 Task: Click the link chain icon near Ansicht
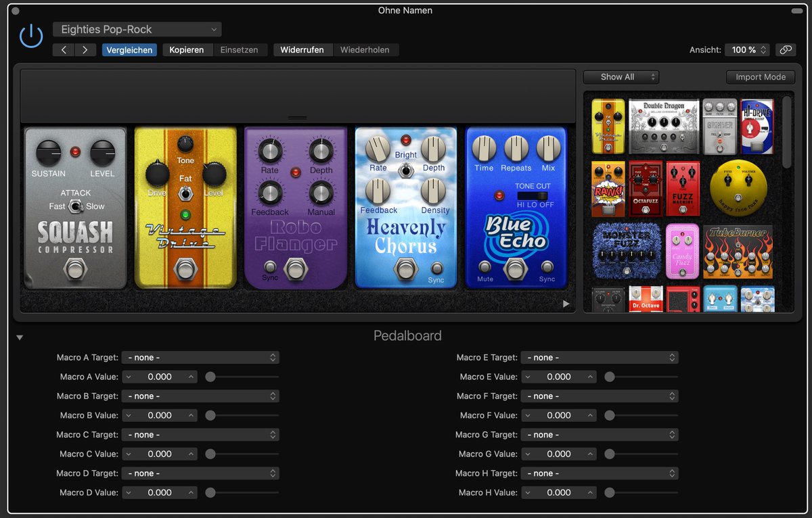(x=785, y=50)
